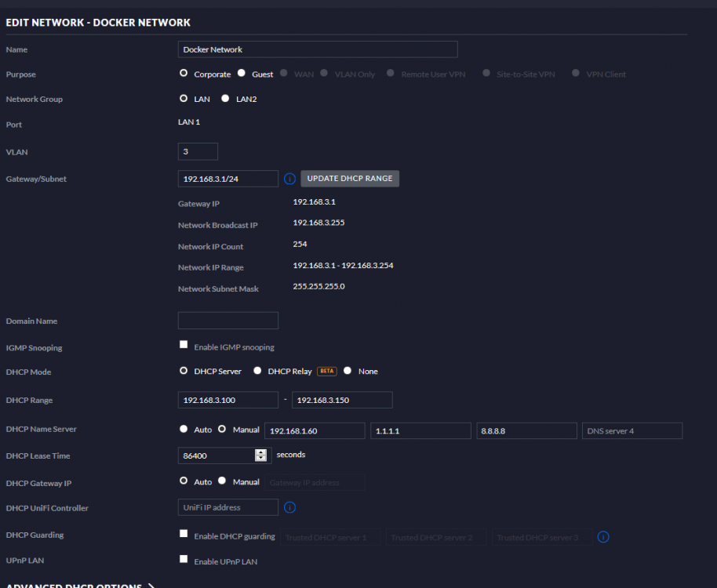717x588 pixels.
Task: Click the DHCP Lease Time spinner arrows
Action: click(x=260, y=455)
